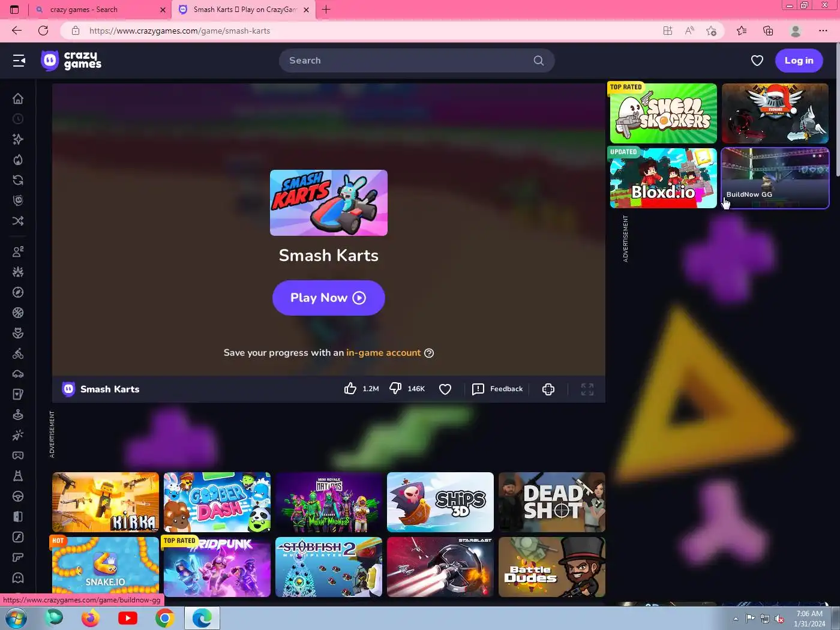The height and width of the screenshot is (630, 840).
Task: Open the Car games icon
Action: [x=18, y=374]
